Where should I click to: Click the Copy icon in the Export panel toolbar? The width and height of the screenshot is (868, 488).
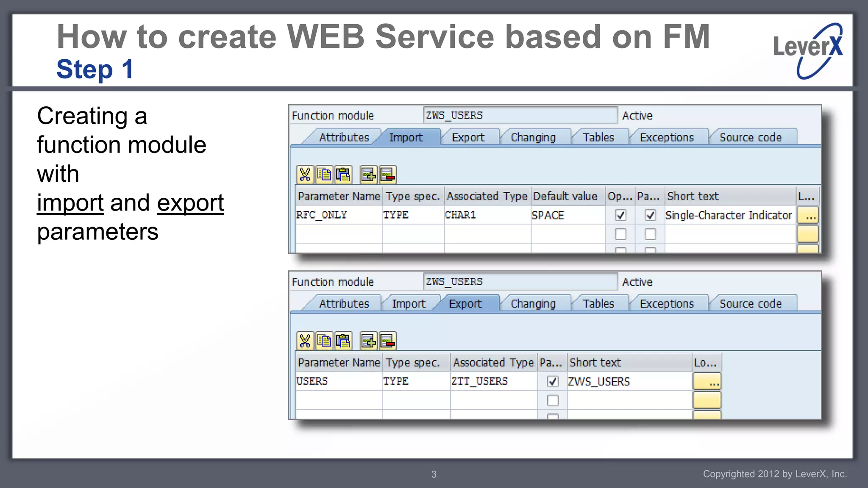pos(324,341)
